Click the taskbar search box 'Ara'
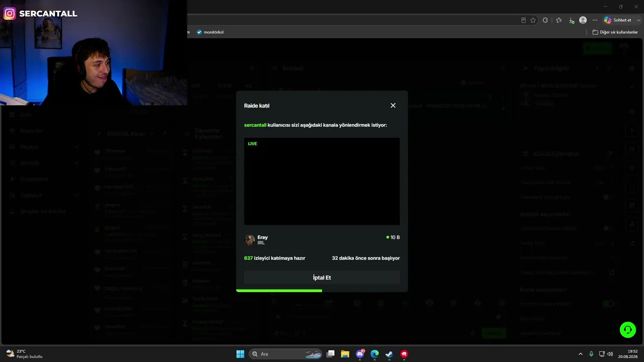Image resolution: width=644 pixels, height=362 pixels. pos(286,354)
